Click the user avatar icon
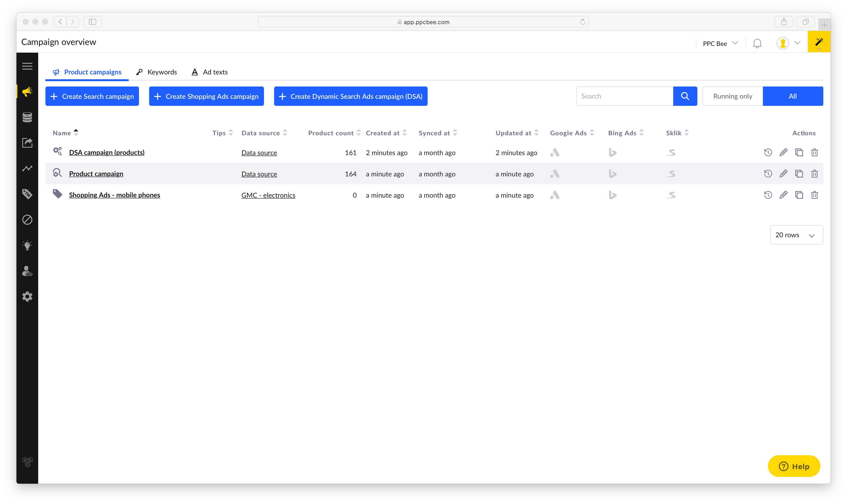 [x=782, y=43]
